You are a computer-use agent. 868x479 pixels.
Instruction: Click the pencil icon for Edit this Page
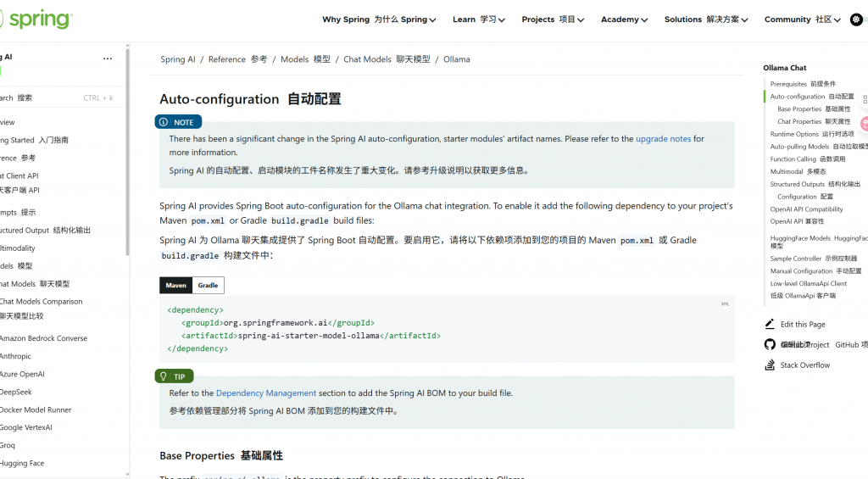(770, 324)
